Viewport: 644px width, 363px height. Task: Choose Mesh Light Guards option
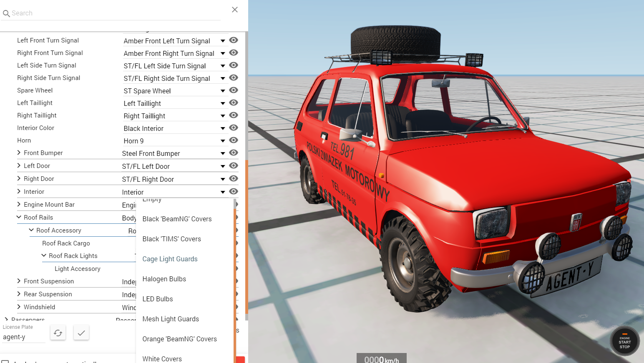click(185, 319)
